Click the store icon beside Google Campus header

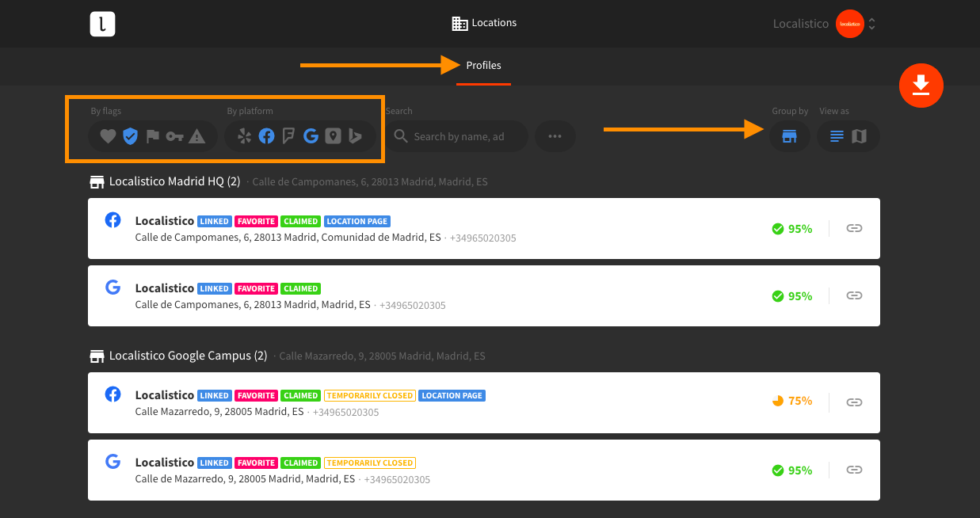pyautogui.click(x=97, y=356)
